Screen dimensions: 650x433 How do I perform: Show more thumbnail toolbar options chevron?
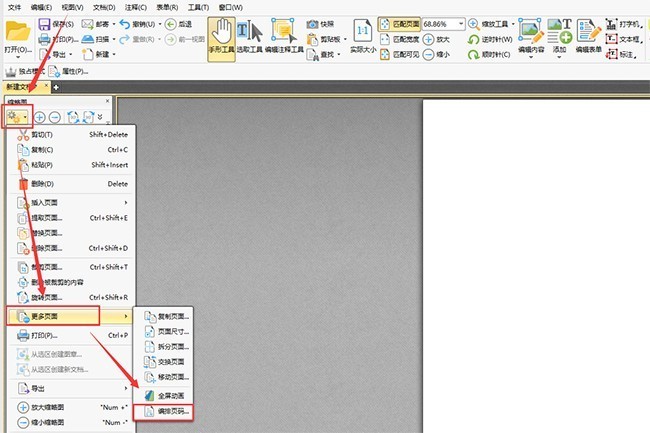[x=100, y=117]
